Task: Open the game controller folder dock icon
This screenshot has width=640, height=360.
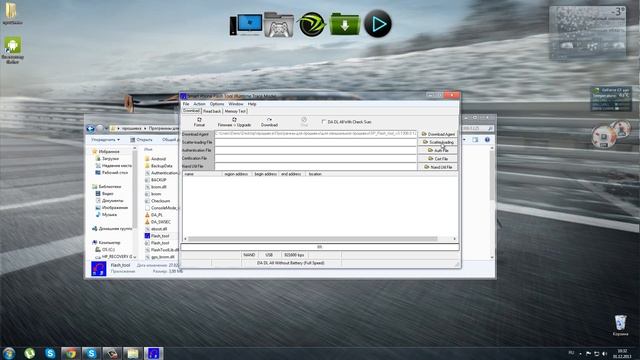Action: [279, 24]
